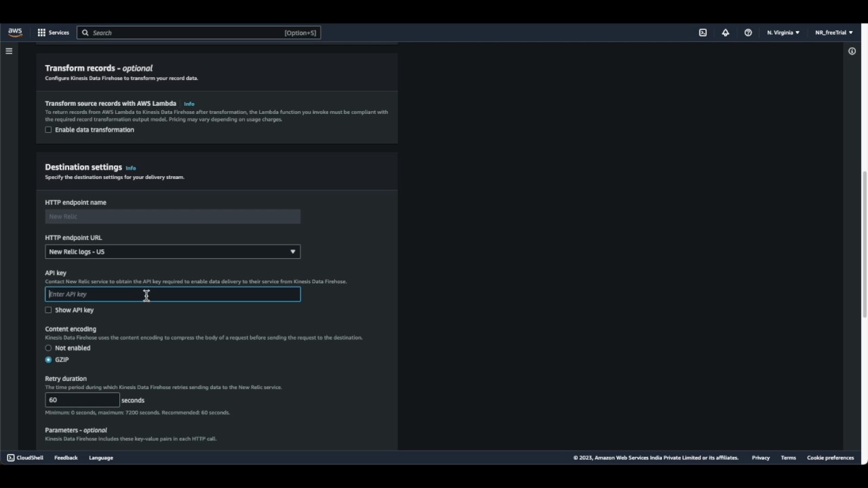Click the Content encoding label

click(x=71, y=329)
